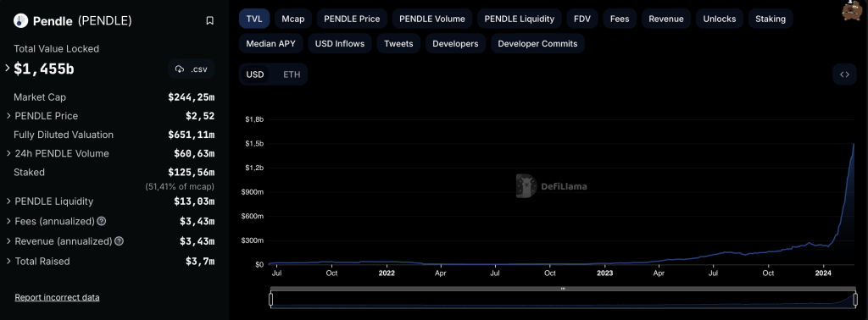
Task: Switch chart denomination to ETH
Action: (x=292, y=74)
